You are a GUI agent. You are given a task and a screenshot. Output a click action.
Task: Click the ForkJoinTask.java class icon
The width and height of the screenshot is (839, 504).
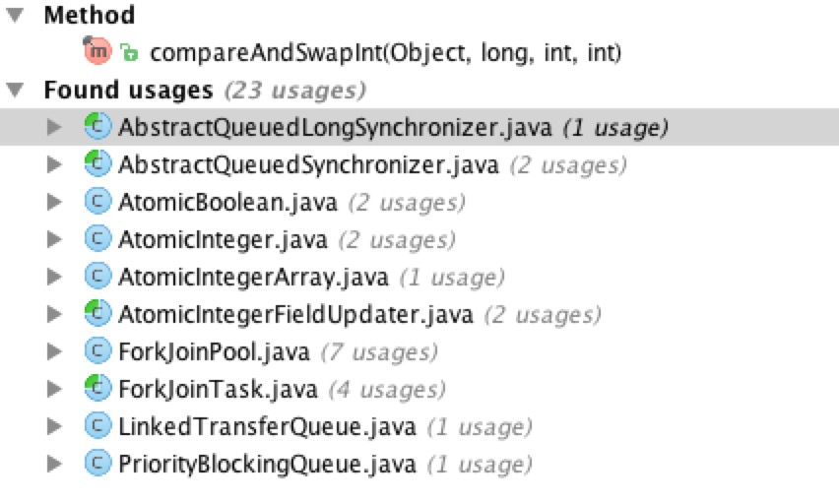click(x=97, y=389)
